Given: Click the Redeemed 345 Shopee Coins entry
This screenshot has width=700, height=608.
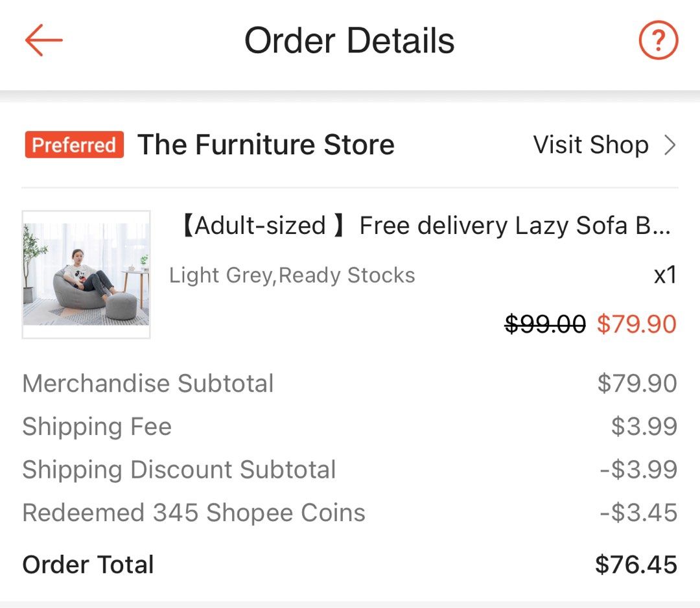Looking at the screenshot, I should (193, 512).
